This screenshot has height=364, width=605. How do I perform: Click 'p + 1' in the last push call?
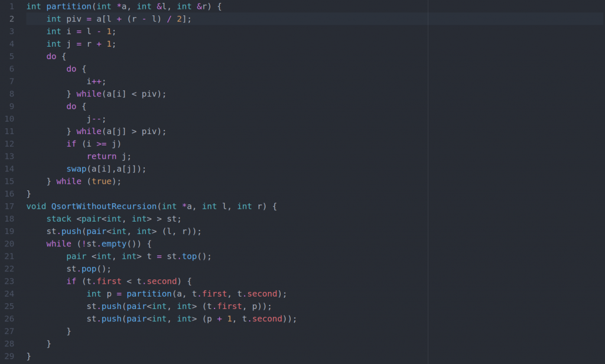tap(219, 319)
